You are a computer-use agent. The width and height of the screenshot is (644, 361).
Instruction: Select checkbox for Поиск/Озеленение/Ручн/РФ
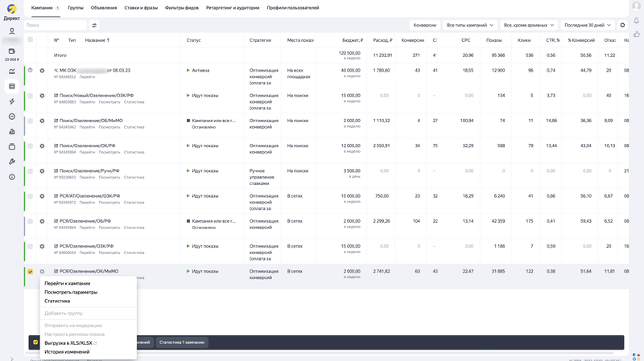[30, 171]
